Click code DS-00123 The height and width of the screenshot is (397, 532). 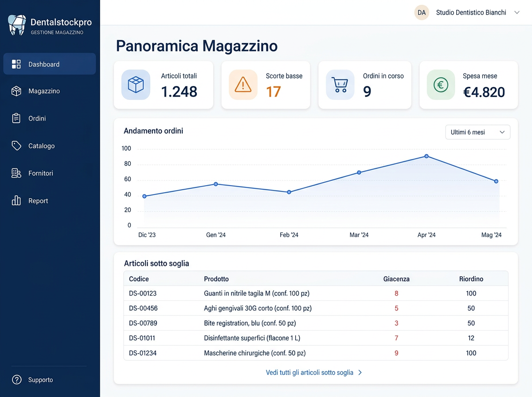click(143, 293)
